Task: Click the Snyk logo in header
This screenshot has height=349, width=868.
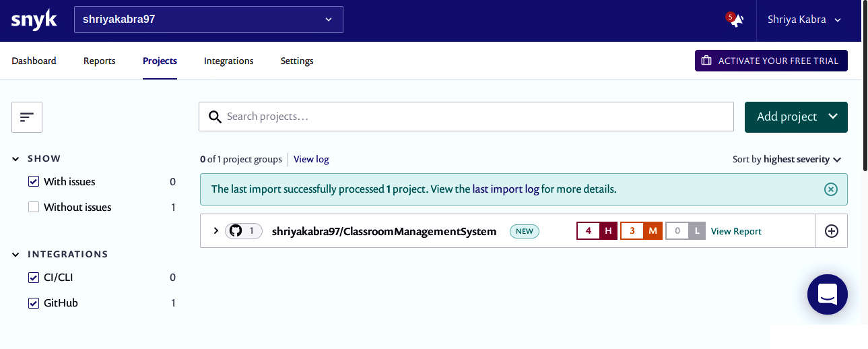Action: click(34, 20)
